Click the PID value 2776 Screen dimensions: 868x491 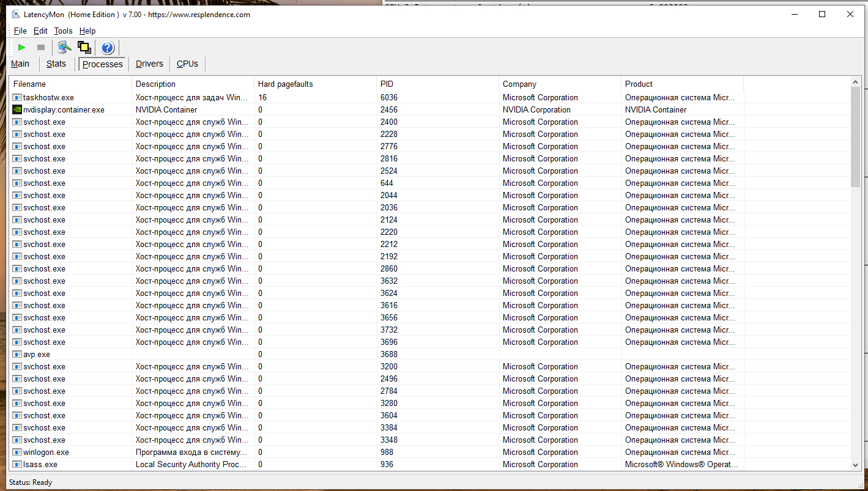389,146
